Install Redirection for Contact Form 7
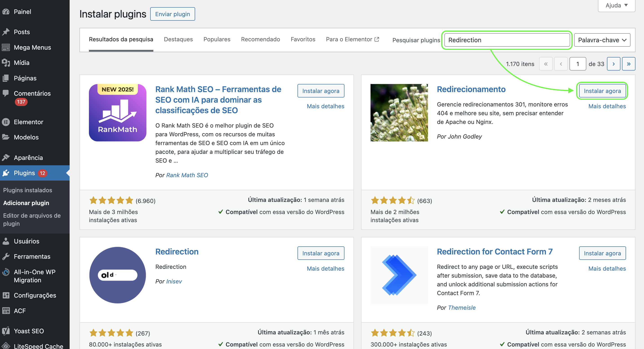Viewport: 644px width, 349px height. pos(602,253)
